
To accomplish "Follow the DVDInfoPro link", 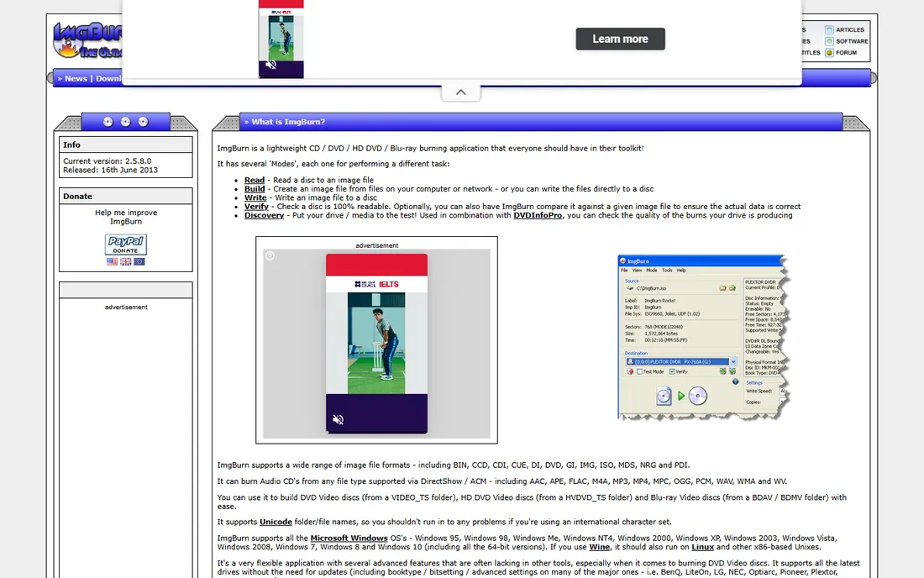I will 538,216.
